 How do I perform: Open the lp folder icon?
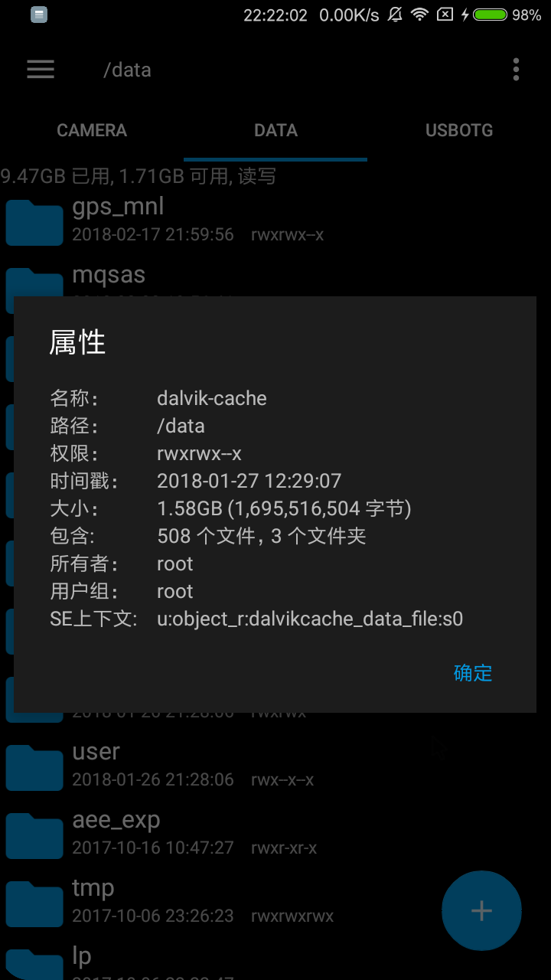click(x=34, y=964)
